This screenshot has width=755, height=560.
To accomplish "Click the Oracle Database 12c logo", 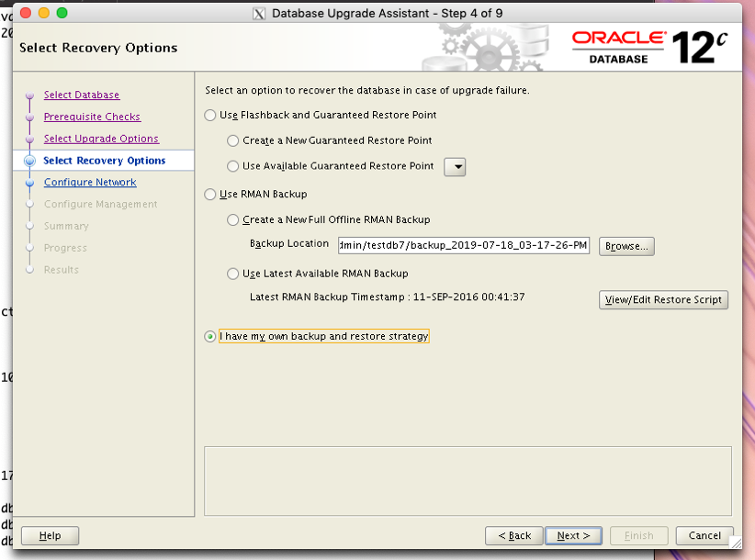I will [649, 47].
